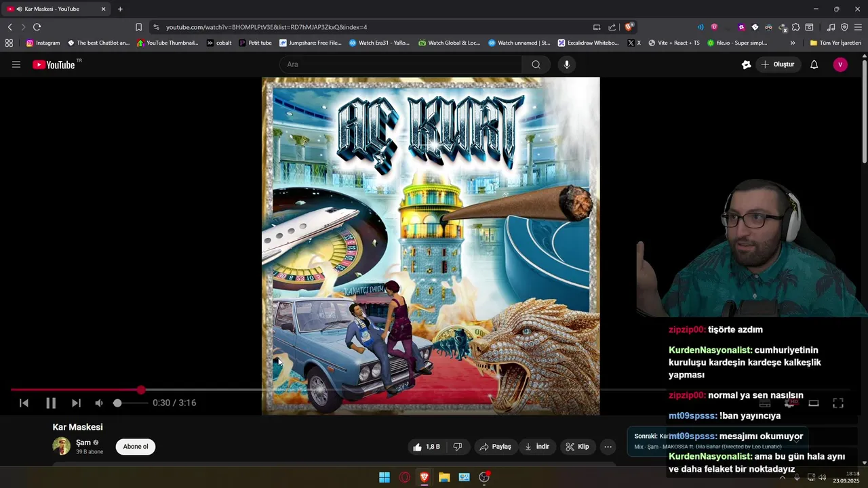Go back in the browser

[9, 27]
